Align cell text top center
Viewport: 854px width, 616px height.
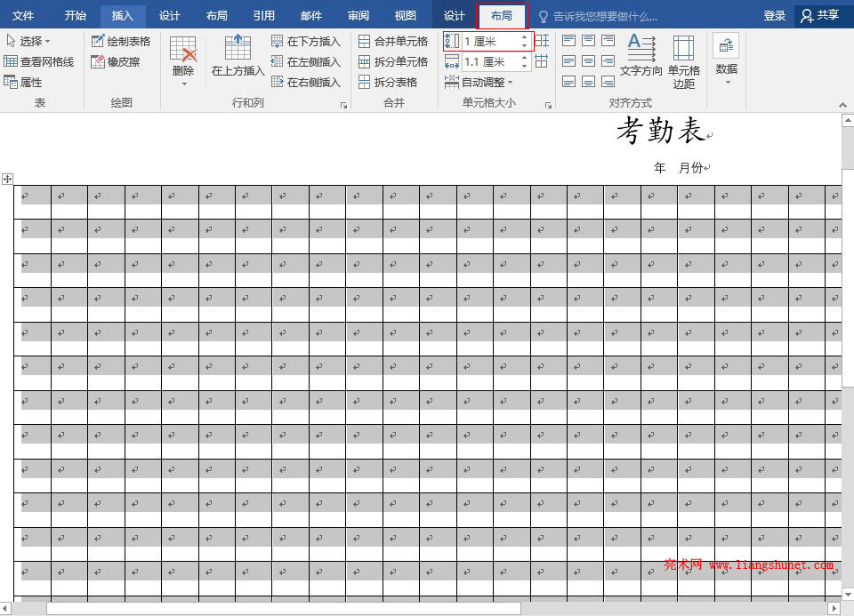point(588,40)
